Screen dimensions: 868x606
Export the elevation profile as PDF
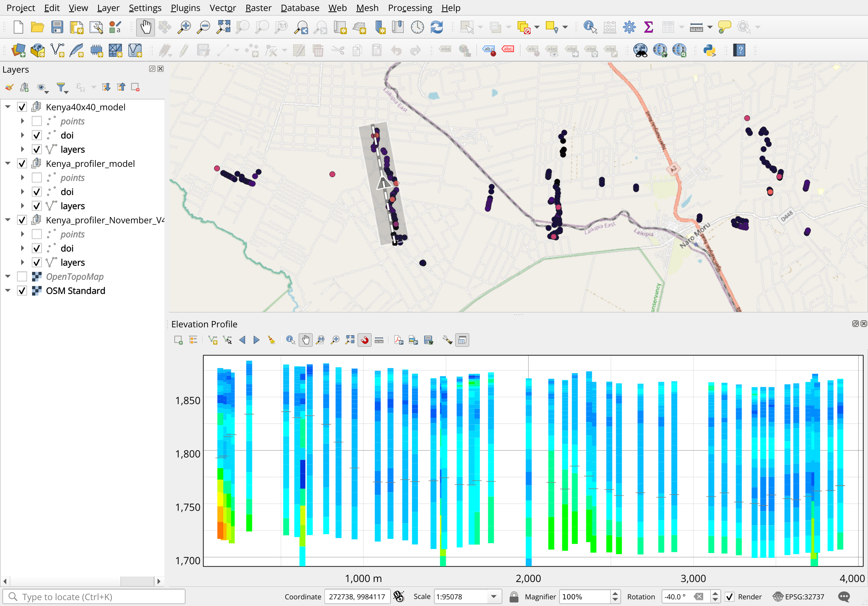(x=398, y=340)
